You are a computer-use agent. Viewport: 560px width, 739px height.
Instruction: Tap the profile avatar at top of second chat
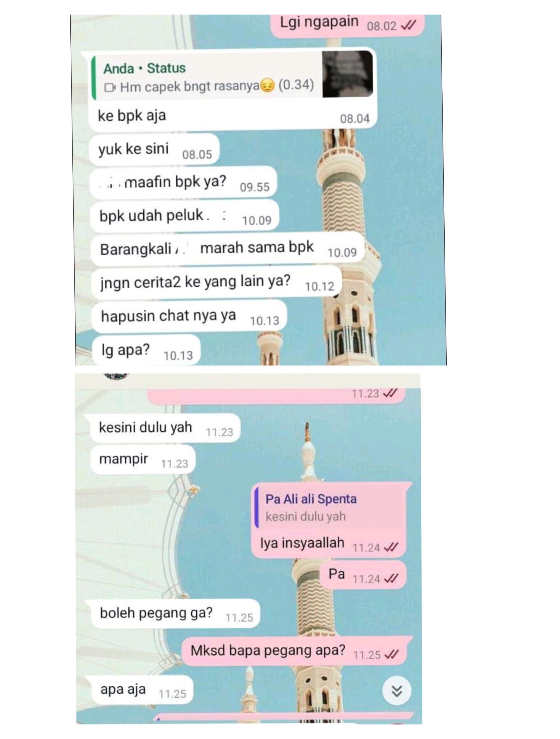click(x=116, y=376)
